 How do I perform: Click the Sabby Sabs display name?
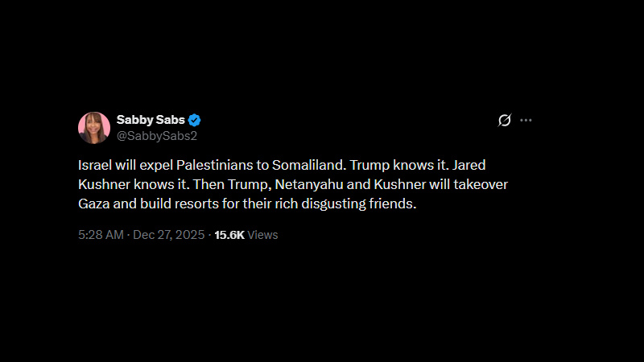click(151, 120)
